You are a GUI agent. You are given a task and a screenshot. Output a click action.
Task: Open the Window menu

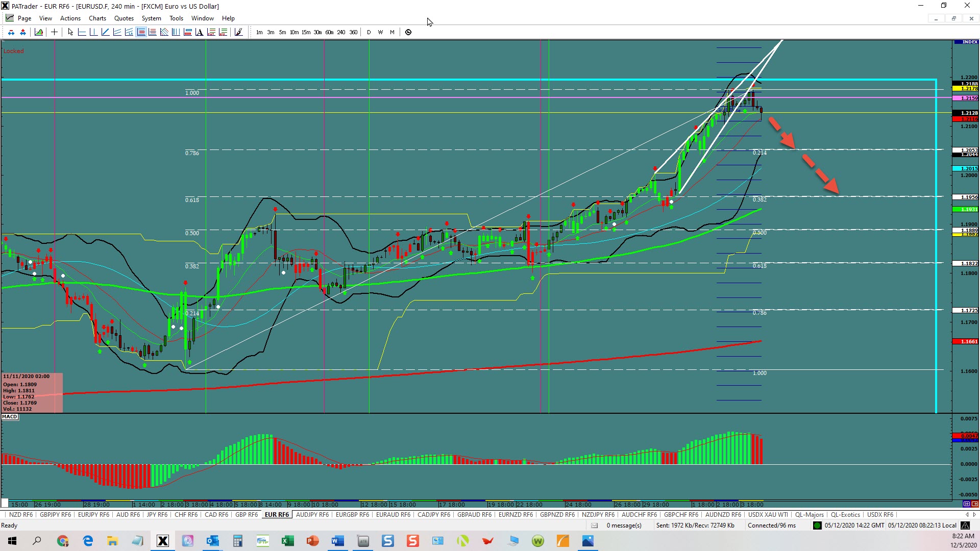tap(203, 18)
